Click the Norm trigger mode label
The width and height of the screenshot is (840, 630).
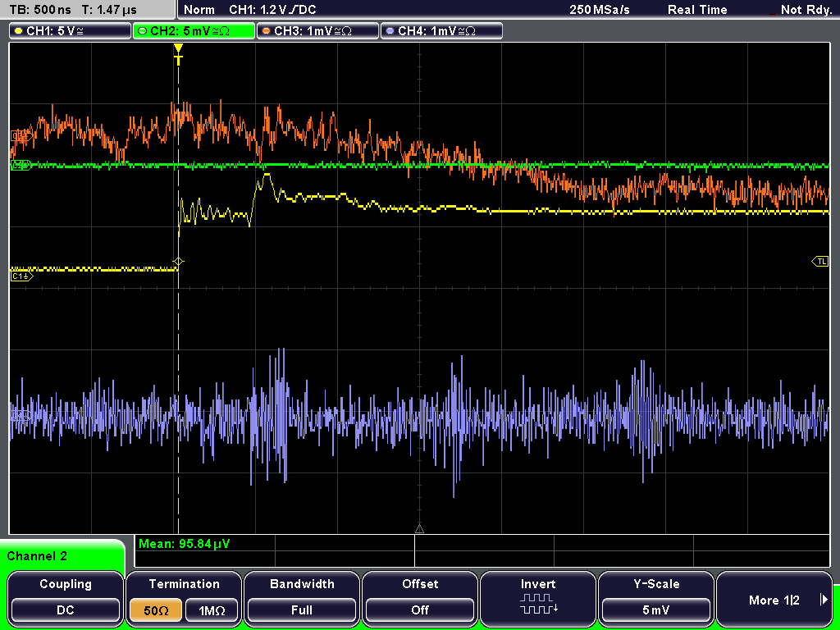[x=199, y=10]
